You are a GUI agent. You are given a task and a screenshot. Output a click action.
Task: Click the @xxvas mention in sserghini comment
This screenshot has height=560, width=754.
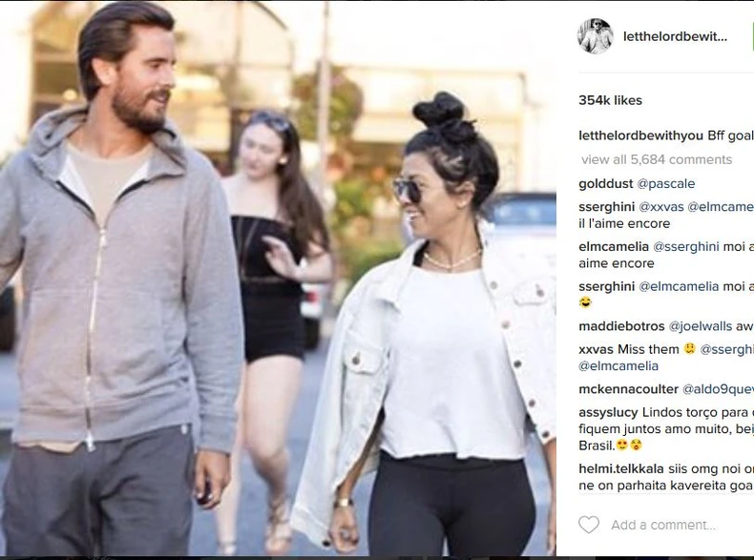coord(661,207)
